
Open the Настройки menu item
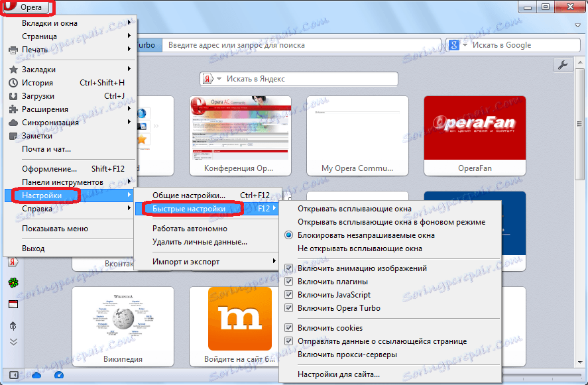pyautogui.click(x=70, y=195)
